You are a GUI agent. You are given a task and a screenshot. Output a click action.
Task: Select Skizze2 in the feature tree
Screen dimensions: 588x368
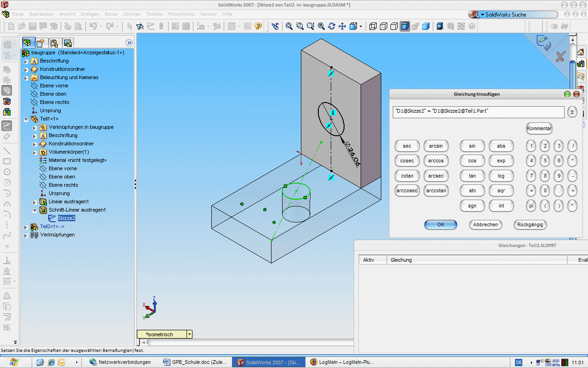click(66, 218)
